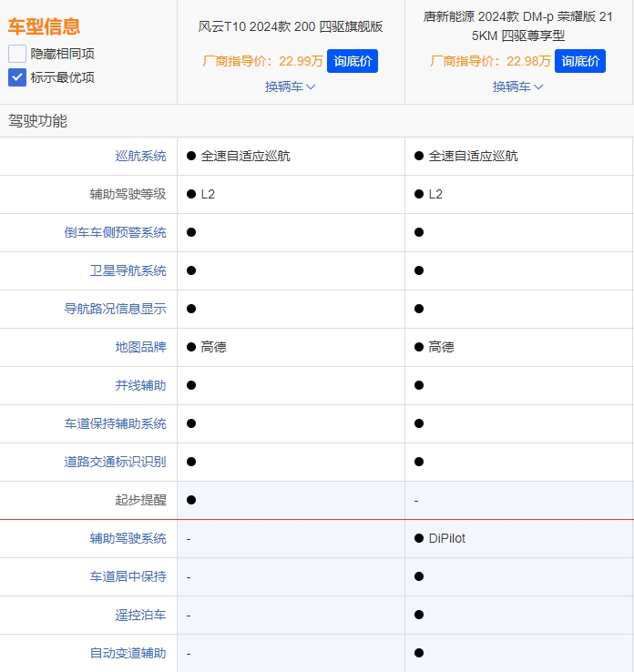Open the 地图品牌 link

(140, 347)
